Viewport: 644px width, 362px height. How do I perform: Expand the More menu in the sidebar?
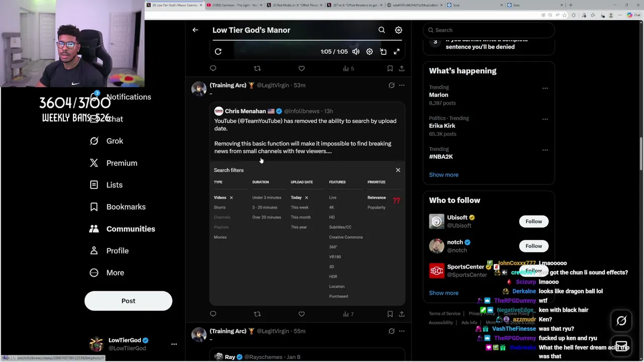(x=107, y=273)
